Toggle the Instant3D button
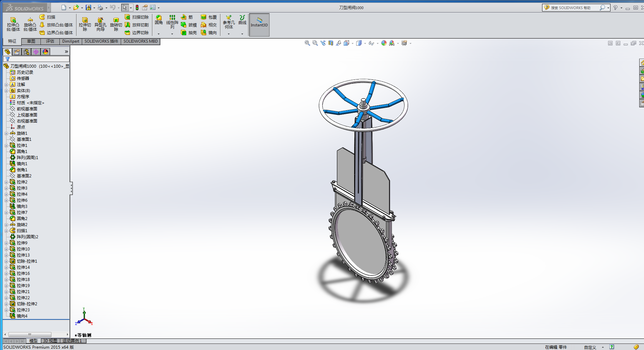This screenshot has height=350, width=644. [x=259, y=24]
